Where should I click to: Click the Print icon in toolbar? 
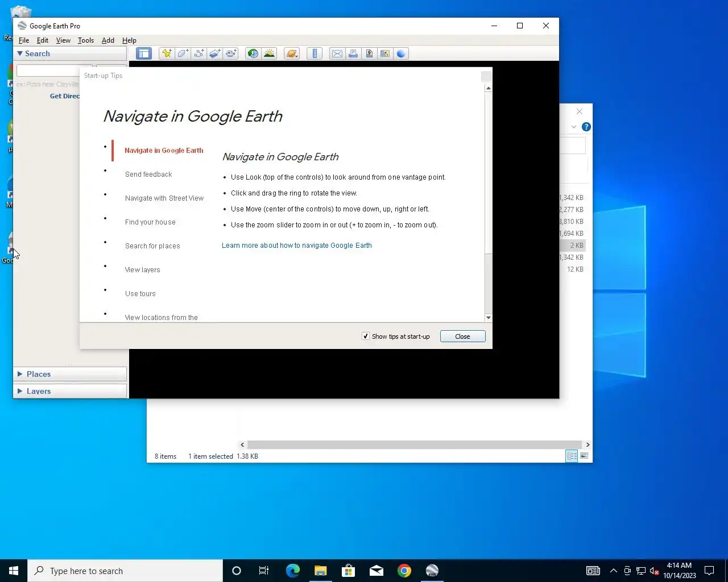[x=353, y=53]
